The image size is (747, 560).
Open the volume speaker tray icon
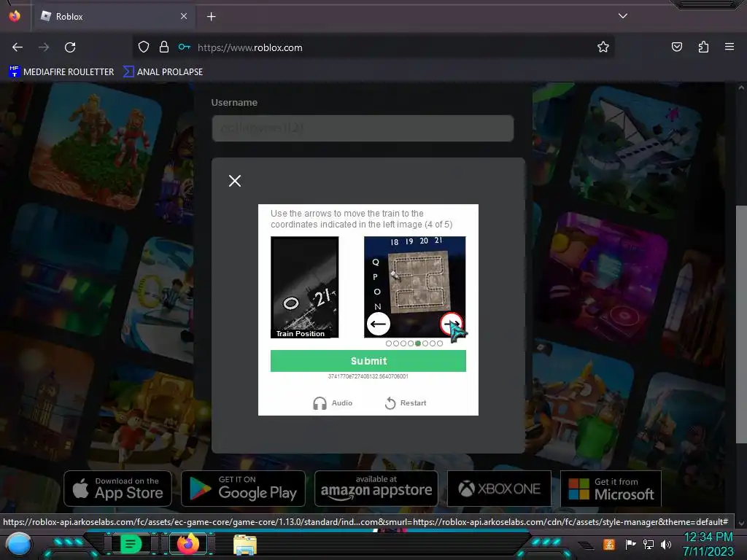click(665, 544)
